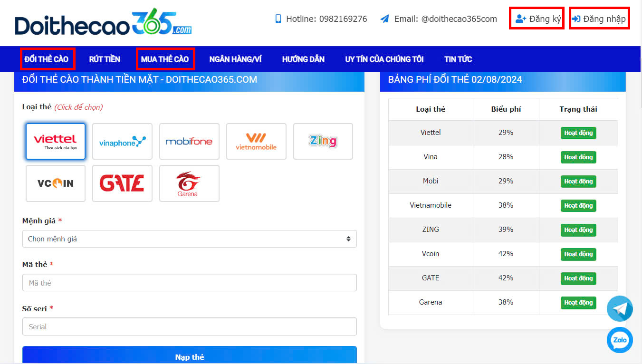Click the Hoạt động badge for Vcoin

pos(578,254)
